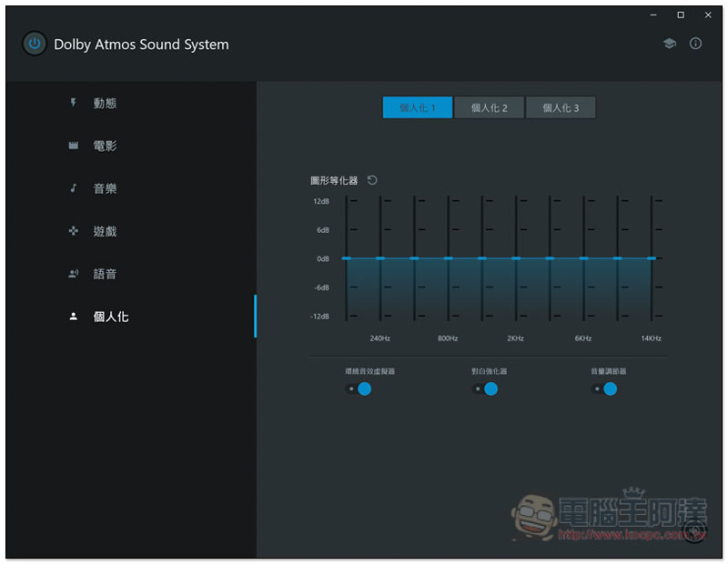Click the 12dB scale label
728x565 pixels.
(x=321, y=201)
